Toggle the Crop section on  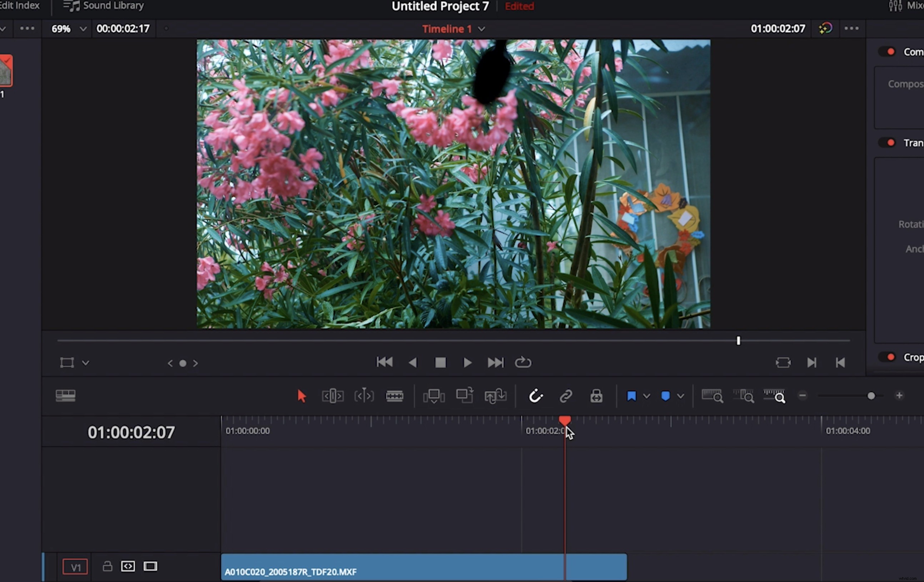[887, 357]
